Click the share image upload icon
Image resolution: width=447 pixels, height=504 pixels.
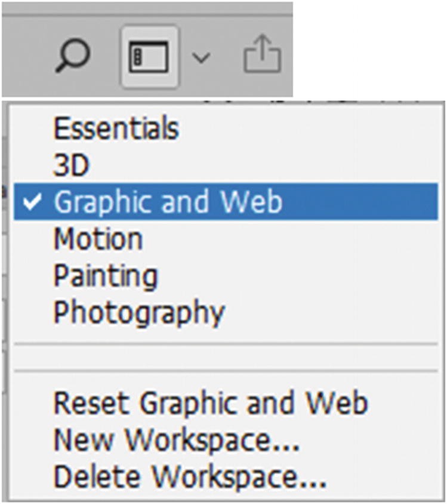pos(263,53)
